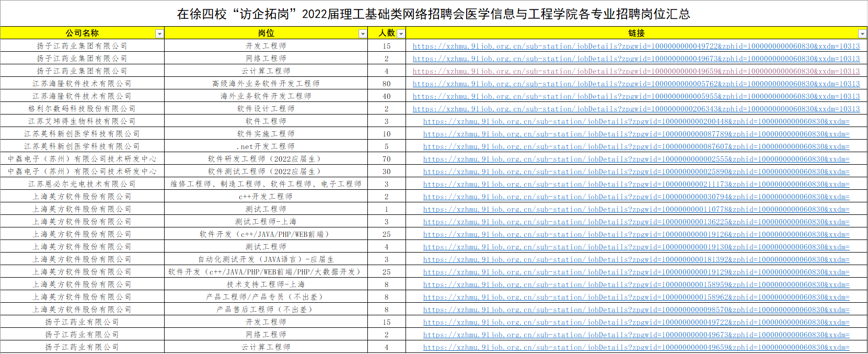The height and width of the screenshot is (354, 868).
Task: Select the 格利尔数码科技股份有限公司 cell
Action: point(82,109)
